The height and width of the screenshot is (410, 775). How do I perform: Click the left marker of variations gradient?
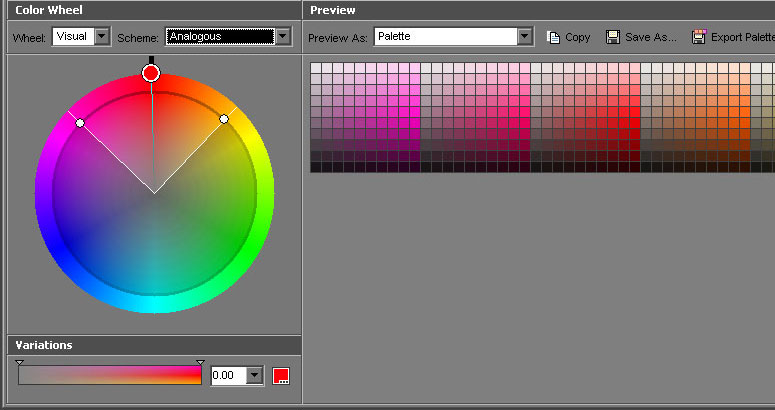tap(19, 363)
